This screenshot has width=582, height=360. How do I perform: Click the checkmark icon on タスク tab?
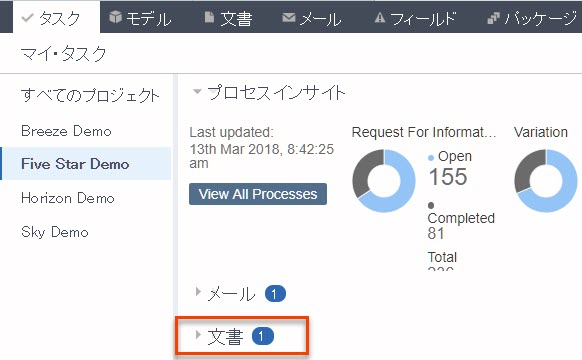27,17
